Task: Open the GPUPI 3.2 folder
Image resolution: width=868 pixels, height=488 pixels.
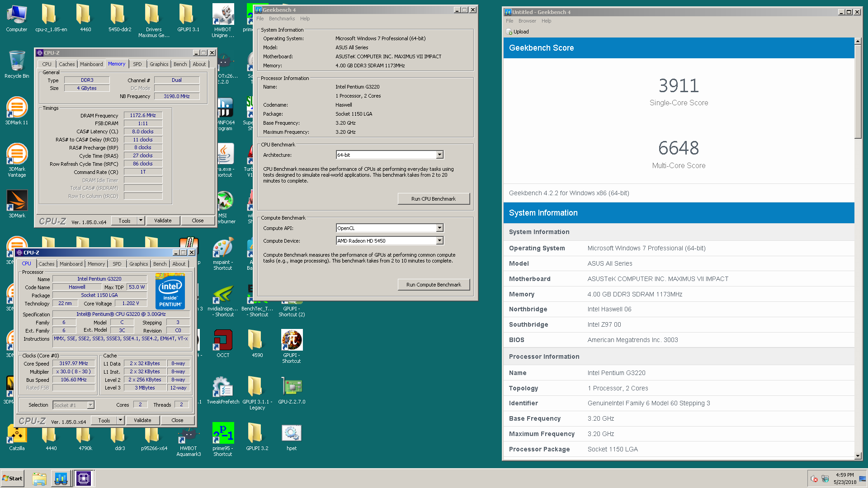Action: [x=257, y=436]
